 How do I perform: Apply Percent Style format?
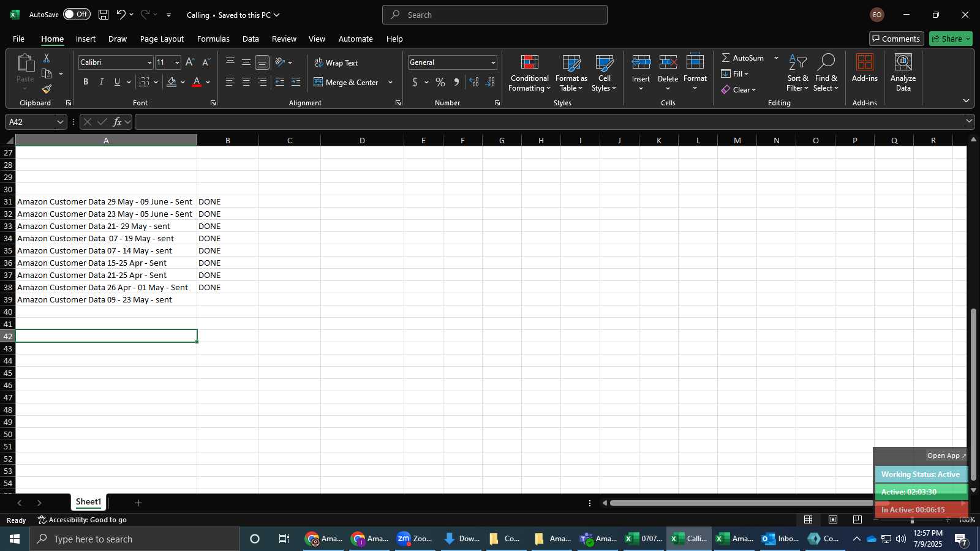(440, 82)
